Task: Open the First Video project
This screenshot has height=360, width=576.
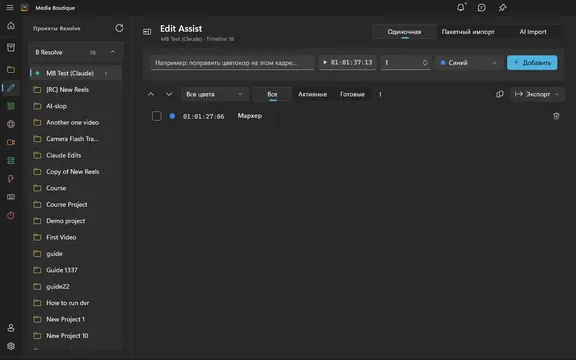Action: pos(75,237)
